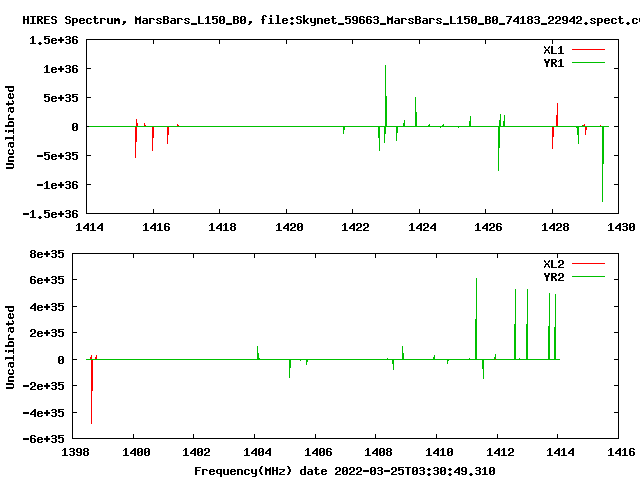Select the -1.5e+36 y-axis tick label
This screenshot has height=480, width=640.
click(50, 214)
